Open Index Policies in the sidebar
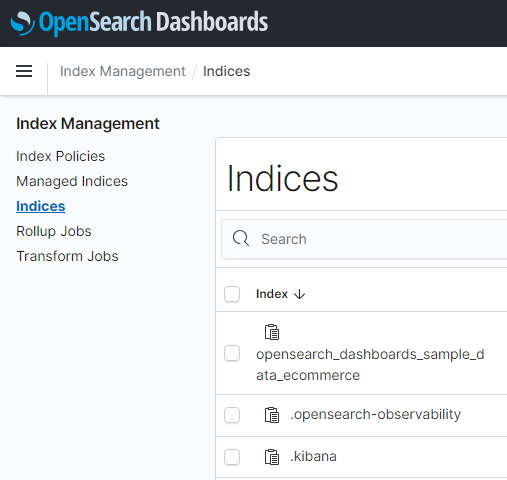Viewport: 507px width, 480px height. pyautogui.click(x=60, y=156)
